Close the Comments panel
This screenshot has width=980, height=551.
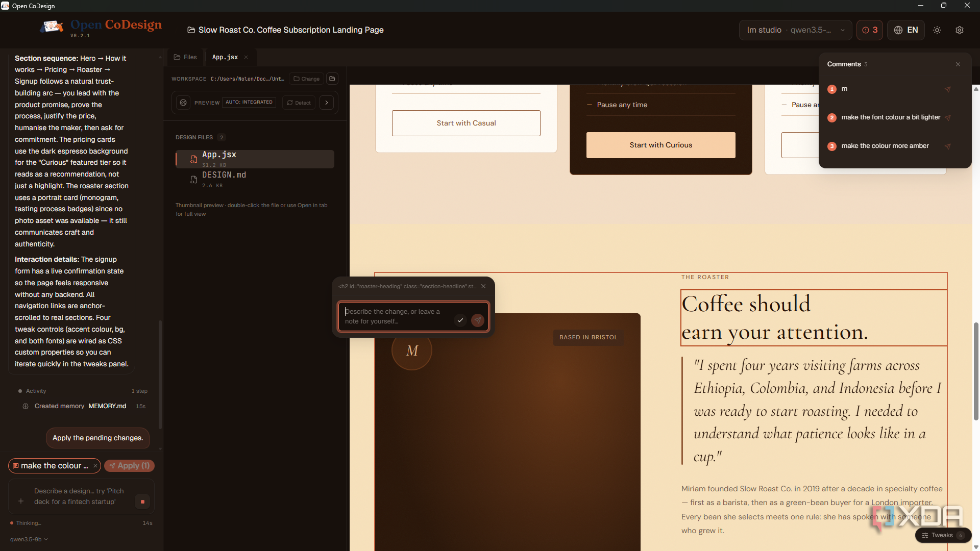tap(958, 64)
